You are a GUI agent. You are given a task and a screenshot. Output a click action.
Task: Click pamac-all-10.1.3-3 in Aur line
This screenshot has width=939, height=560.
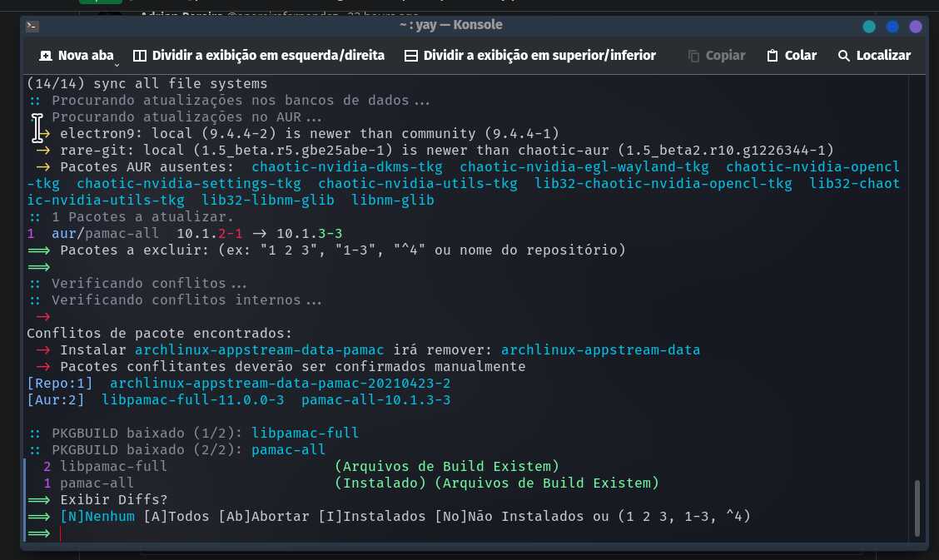tap(375, 399)
